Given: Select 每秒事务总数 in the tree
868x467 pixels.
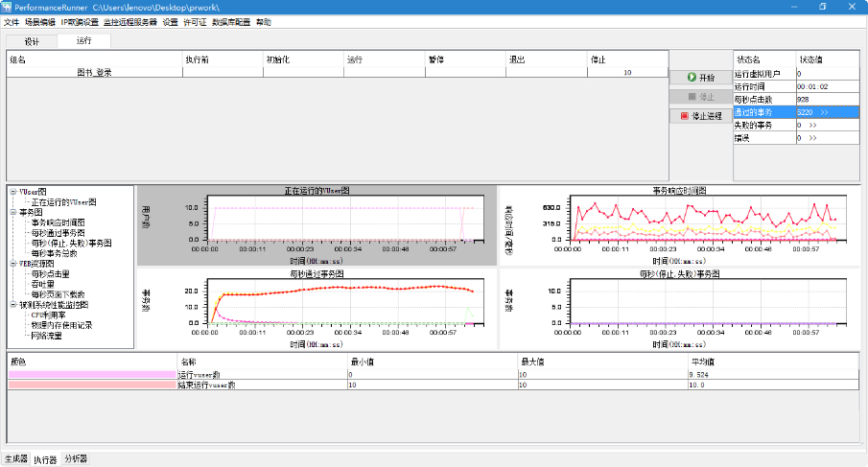Looking at the screenshot, I should pyautogui.click(x=55, y=253).
